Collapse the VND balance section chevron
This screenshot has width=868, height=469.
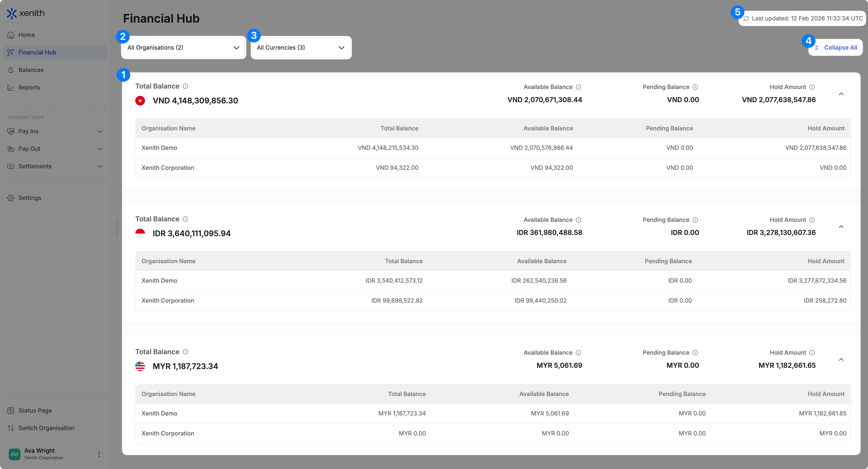pyautogui.click(x=841, y=94)
